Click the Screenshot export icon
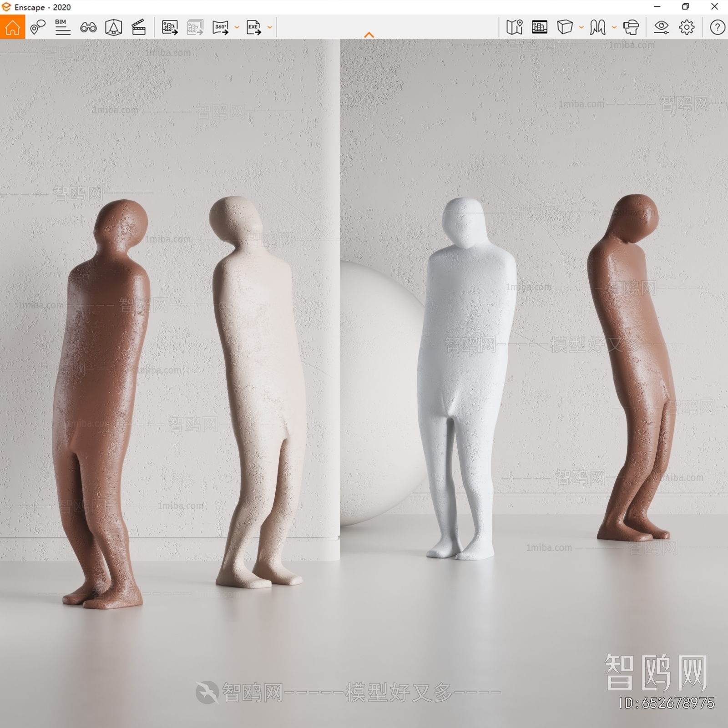Image resolution: width=728 pixels, height=728 pixels. pos(170,27)
